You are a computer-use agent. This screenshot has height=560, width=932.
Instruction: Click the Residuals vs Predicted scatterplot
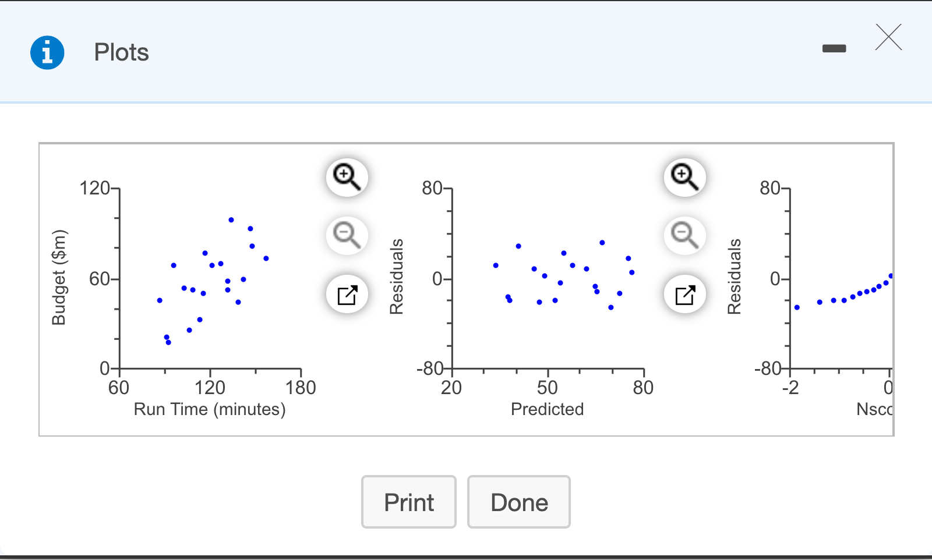click(x=548, y=279)
